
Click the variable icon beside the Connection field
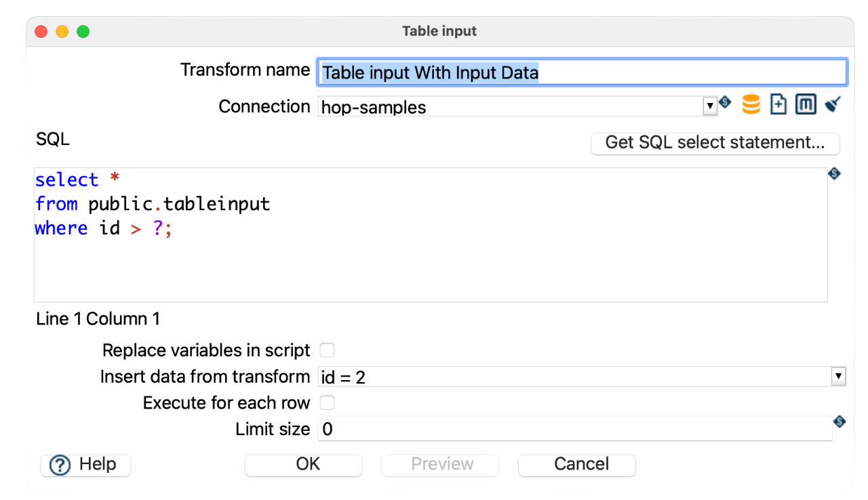(724, 102)
